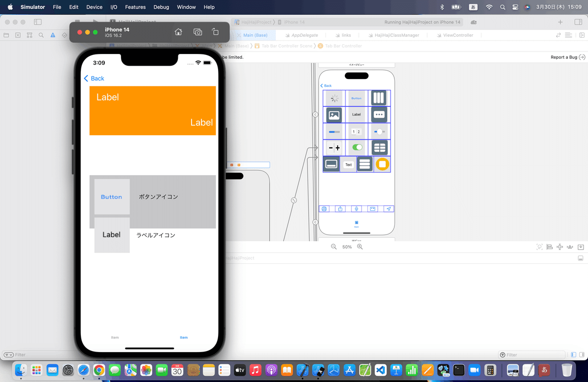Screen dimensions: 588x382
Task: Click Tab Bar Controller breadcrumb item
Action: [340, 46]
